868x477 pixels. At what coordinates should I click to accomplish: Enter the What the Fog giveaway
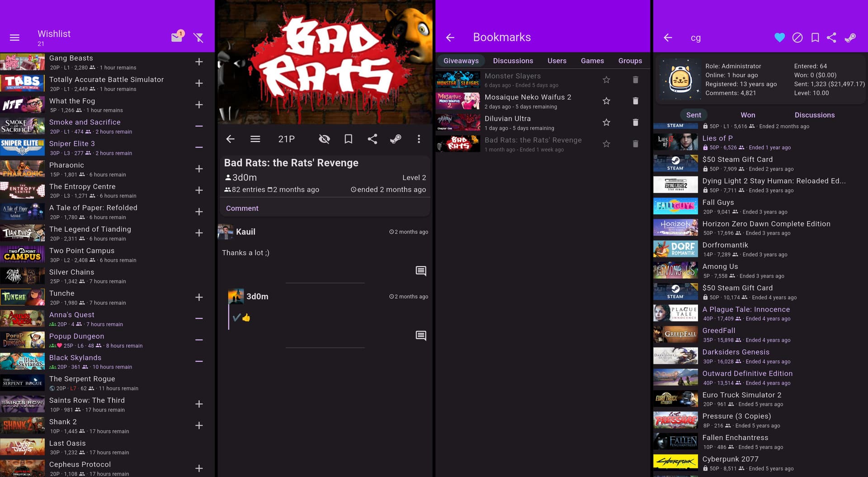pyautogui.click(x=199, y=105)
